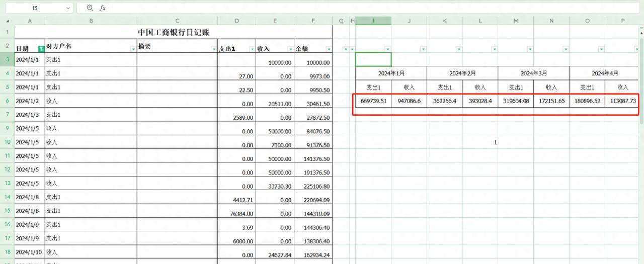
Task: Select row 6 header
Action: click(x=7, y=101)
